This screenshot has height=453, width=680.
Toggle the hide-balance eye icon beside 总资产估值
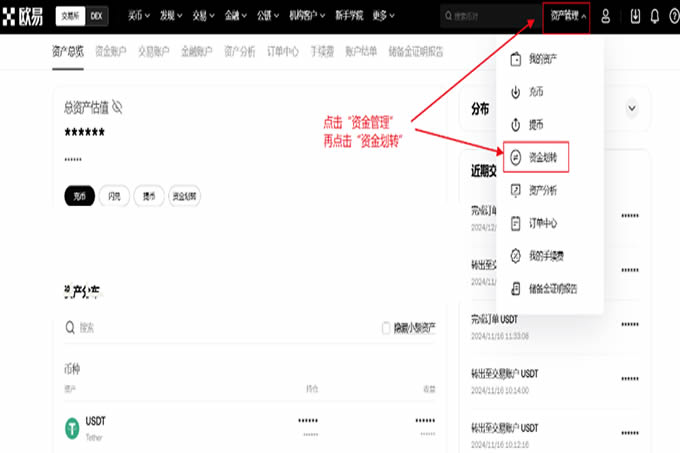pyautogui.click(x=117, y=106)
